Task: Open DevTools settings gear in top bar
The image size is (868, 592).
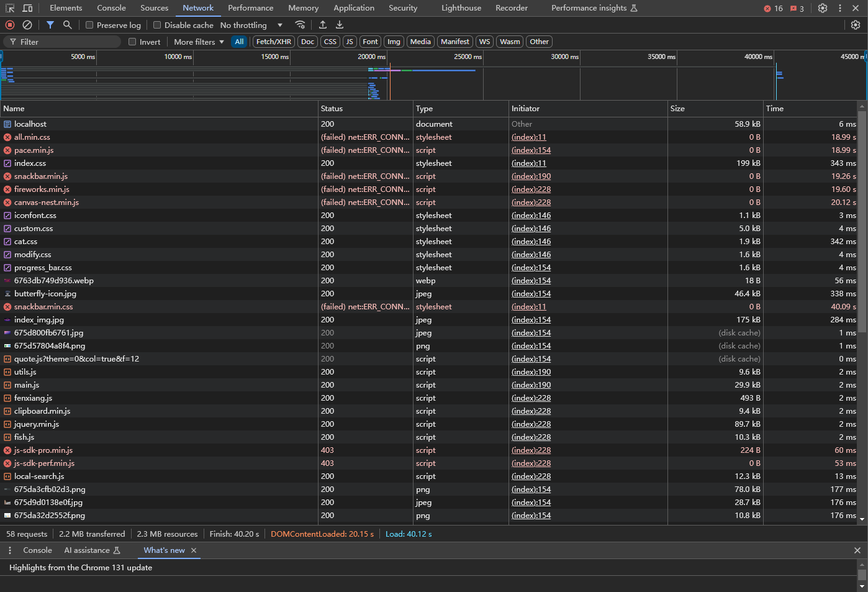Action: pyautogui.click(x=823, y=8)
